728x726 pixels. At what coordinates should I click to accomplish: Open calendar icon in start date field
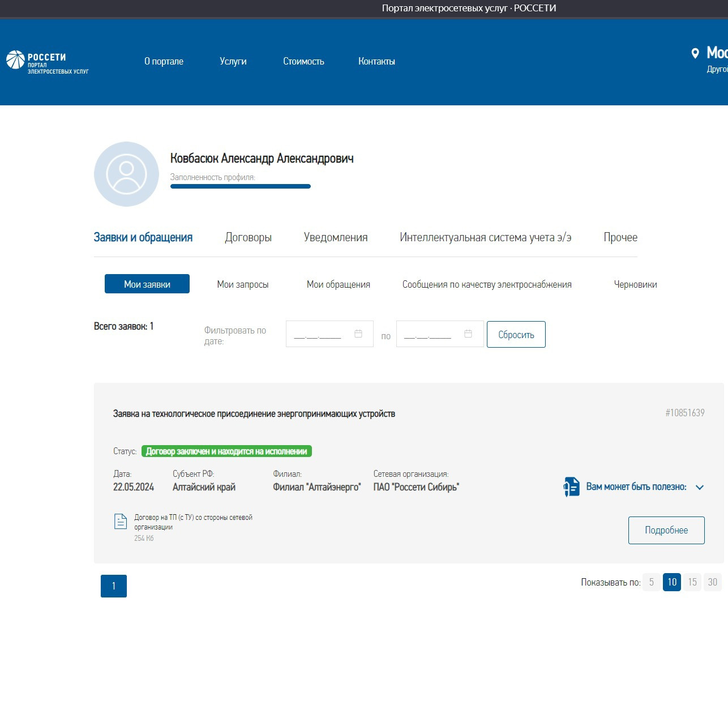pyautogui.click(x=358, y=334)
